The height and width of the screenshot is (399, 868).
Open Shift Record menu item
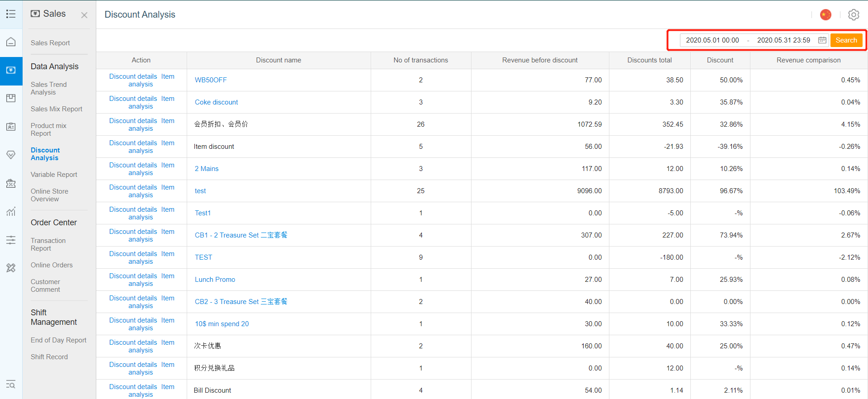tap(49, 357)
